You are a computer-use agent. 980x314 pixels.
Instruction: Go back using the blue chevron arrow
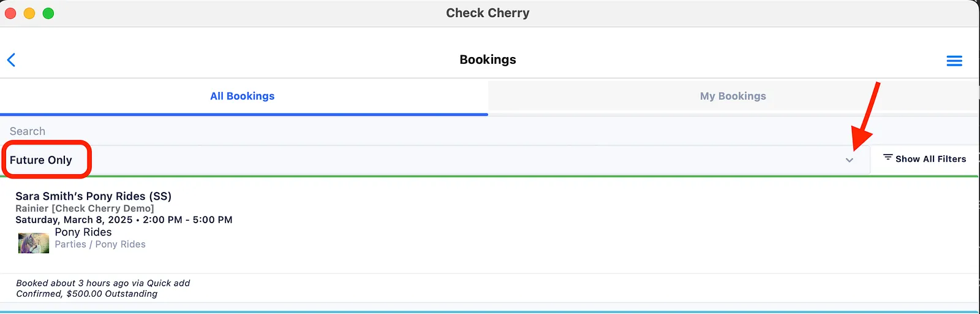[x=11, y=59]
